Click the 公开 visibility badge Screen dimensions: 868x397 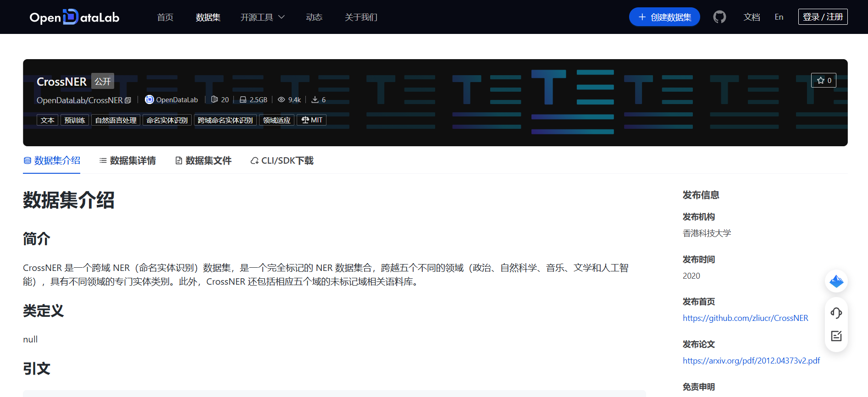pyautogui.click(x=103, y=81)
